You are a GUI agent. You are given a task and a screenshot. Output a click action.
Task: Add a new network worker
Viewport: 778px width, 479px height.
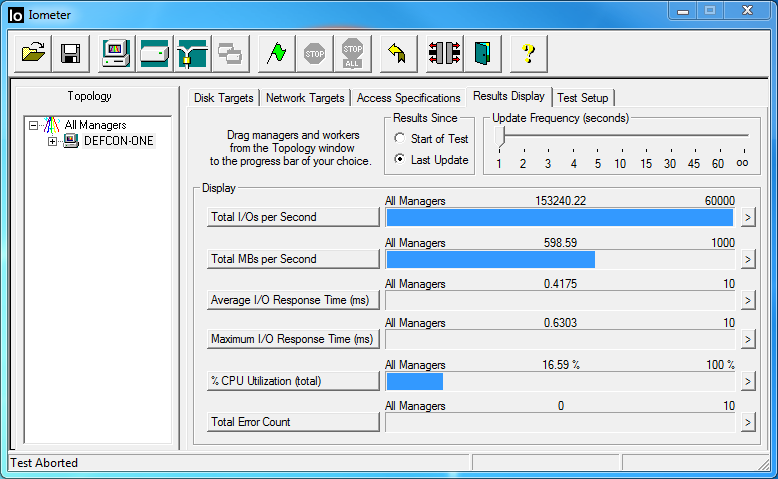click(x=191, y=53)
